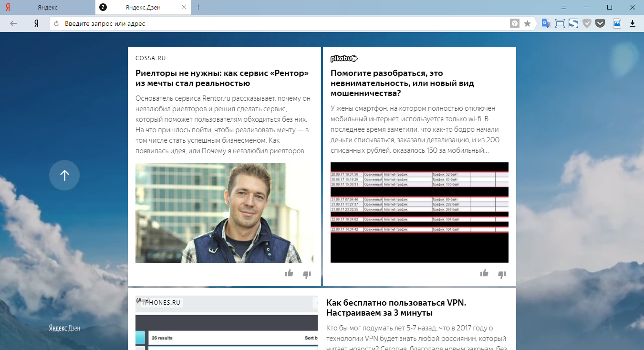Open the traffic table screenshot image
Screen dimensions: 644x350
(x=419, y=212)
